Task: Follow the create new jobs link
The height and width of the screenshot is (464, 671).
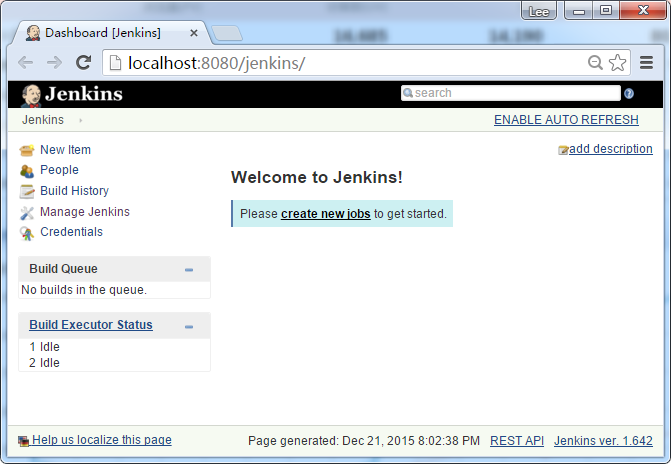Action: [325, 214]
